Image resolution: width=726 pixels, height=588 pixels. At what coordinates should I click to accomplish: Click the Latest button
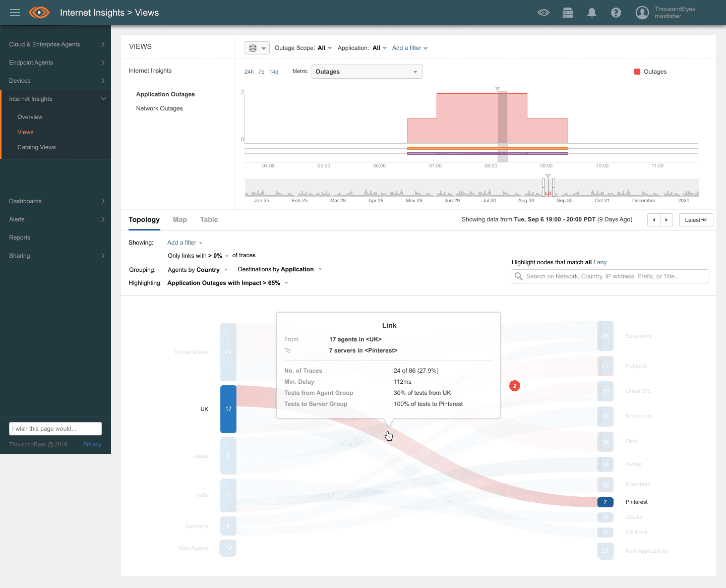coord(695,220)
